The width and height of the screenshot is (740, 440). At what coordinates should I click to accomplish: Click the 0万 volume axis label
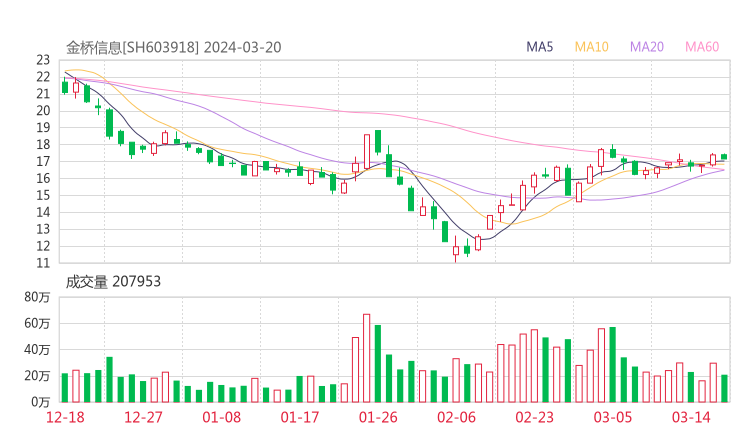40,402
